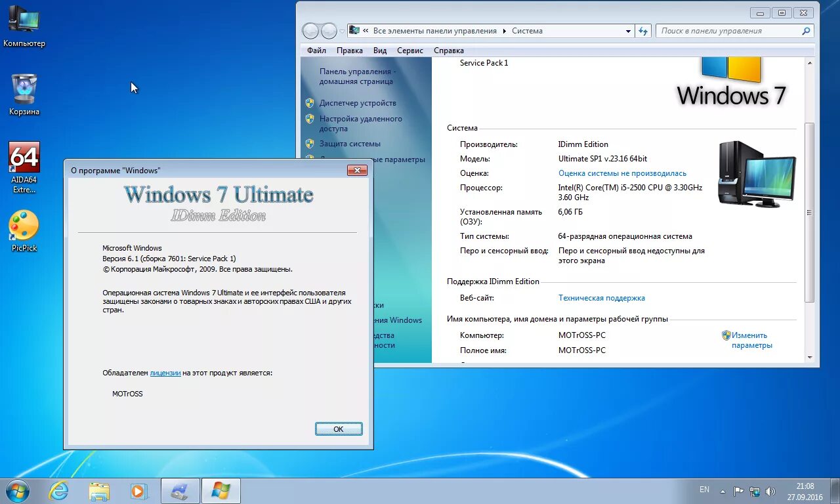Launch AIDA64 Extreme desktop shortcut
The width and height of the screenshot is (840, 504).
click(24, 168)
